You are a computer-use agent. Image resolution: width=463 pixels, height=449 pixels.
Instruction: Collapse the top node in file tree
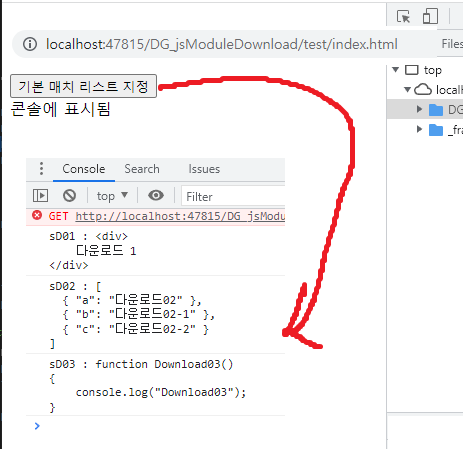point(396,70)
